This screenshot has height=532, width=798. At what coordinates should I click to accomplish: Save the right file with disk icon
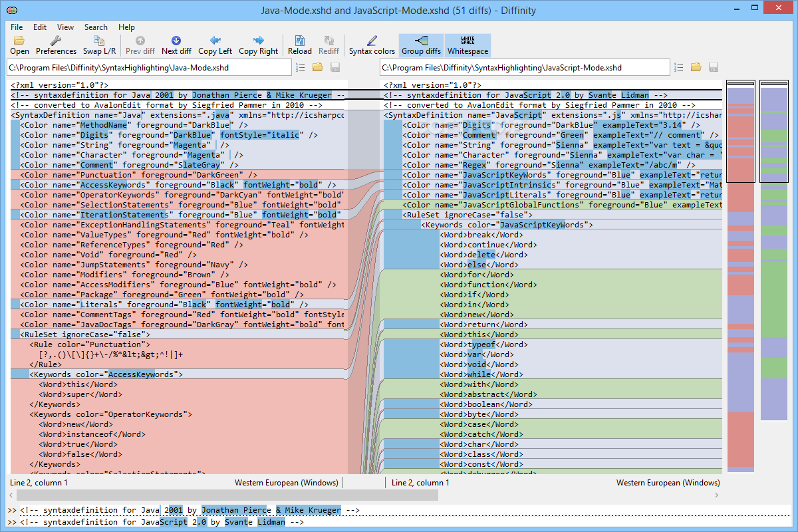click(x=714, y=67)
